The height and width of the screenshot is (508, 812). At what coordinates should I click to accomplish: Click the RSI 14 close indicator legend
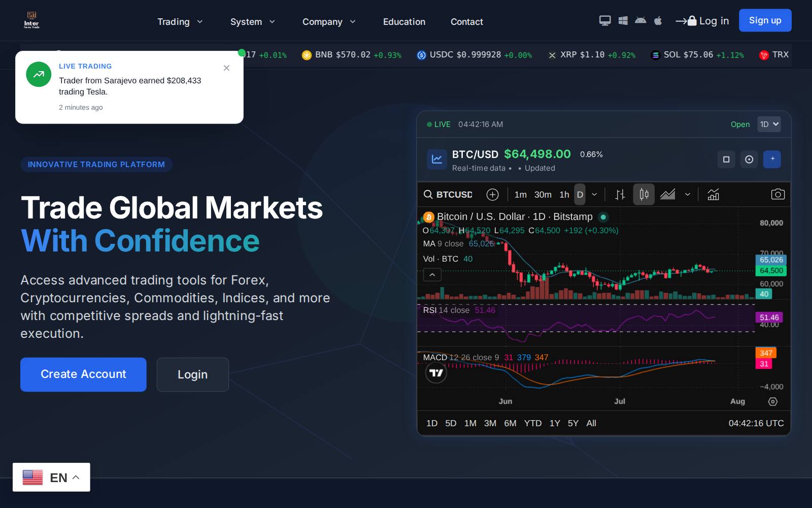pos(459,310)
